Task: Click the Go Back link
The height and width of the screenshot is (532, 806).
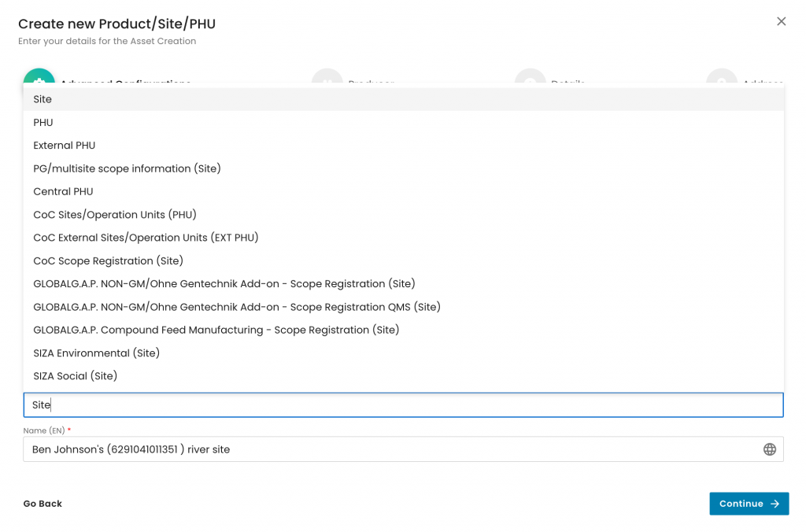Action: click(x=43, y=504)
